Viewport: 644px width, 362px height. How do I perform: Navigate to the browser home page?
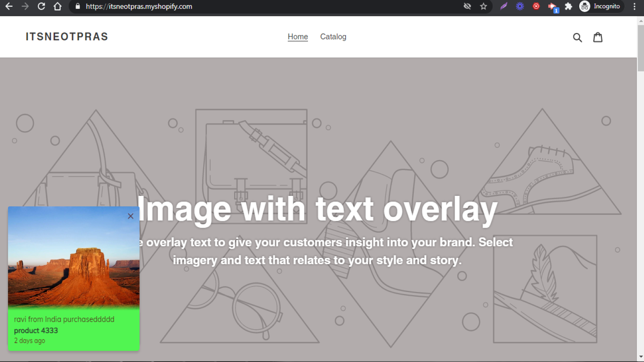[x=58, y=6]
